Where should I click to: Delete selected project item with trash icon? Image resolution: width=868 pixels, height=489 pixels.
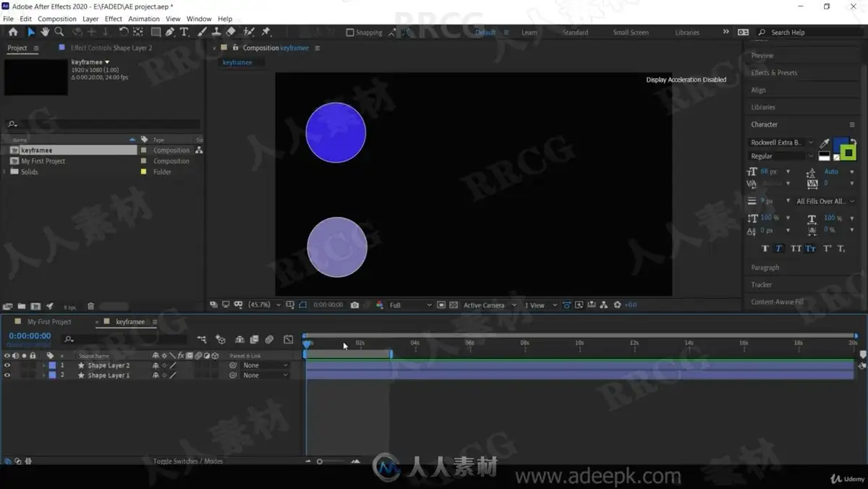click(x=90, y=307)
